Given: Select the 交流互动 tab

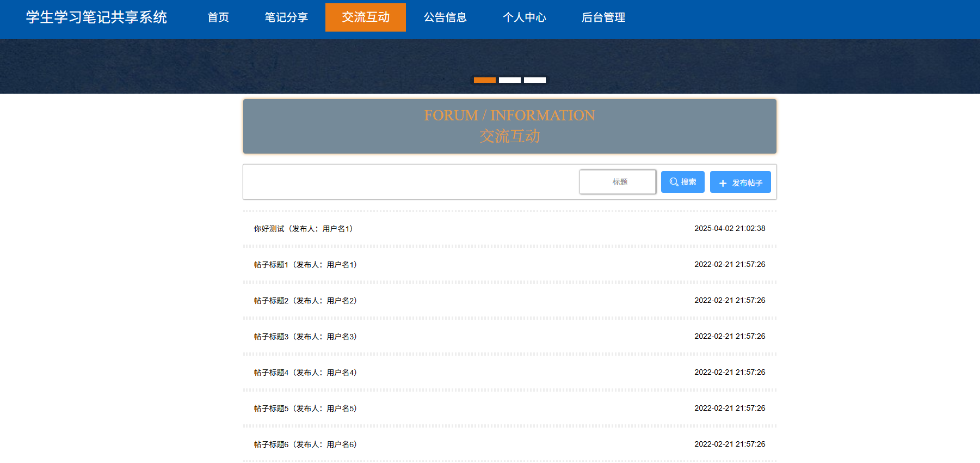Looking at the screenshot, I should click(x=366, y=17).
